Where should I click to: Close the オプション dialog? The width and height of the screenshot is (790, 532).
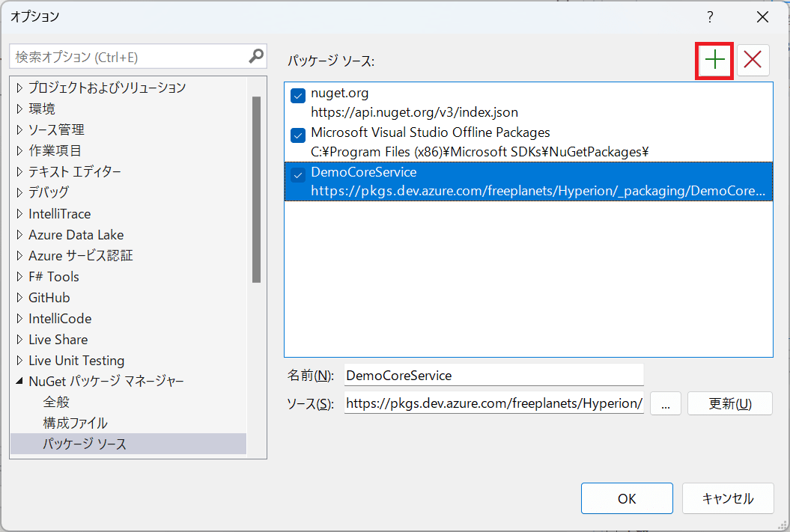[x=762, y=17]
